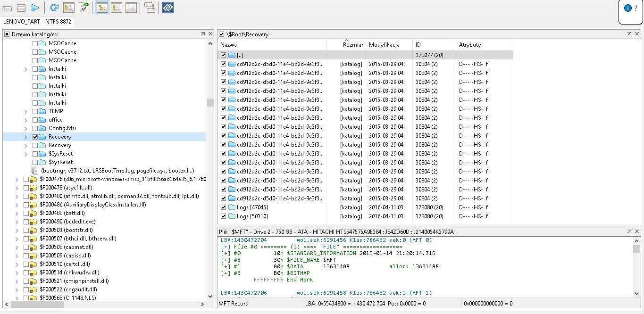
Task: Sort file list by Modyfikacja column
Action: 389,45
